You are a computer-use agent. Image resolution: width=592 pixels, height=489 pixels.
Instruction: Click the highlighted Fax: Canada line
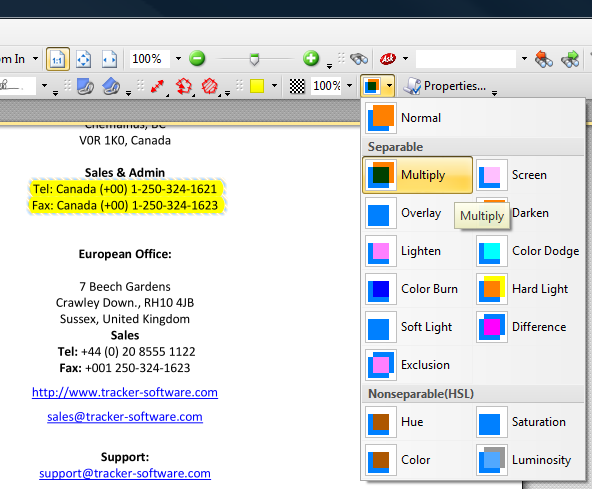point(125,205)
